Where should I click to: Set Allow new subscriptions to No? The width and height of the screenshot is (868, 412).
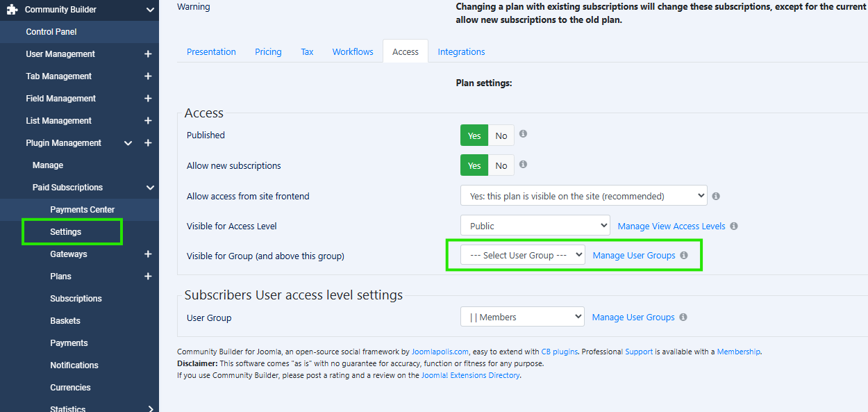[x=501, y=166]
